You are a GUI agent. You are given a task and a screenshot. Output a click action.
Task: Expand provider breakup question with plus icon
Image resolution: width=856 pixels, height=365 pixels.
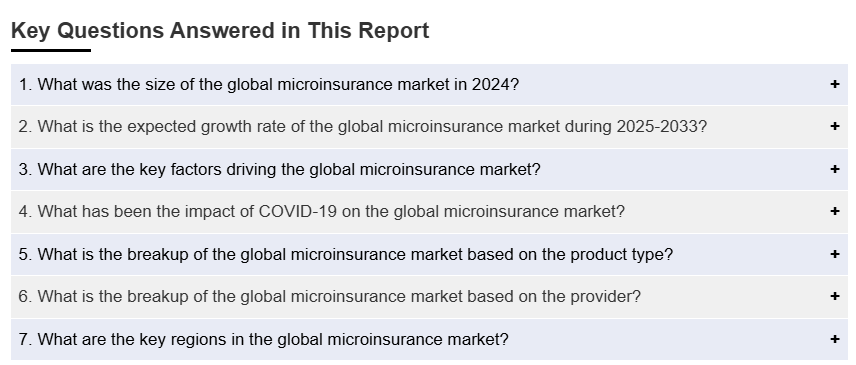pos(834,296)
